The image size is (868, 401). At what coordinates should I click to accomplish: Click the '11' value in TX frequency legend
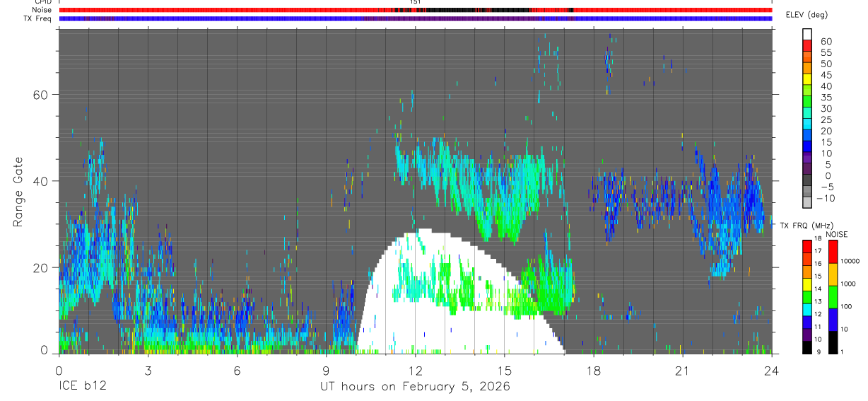pos(818,327)
